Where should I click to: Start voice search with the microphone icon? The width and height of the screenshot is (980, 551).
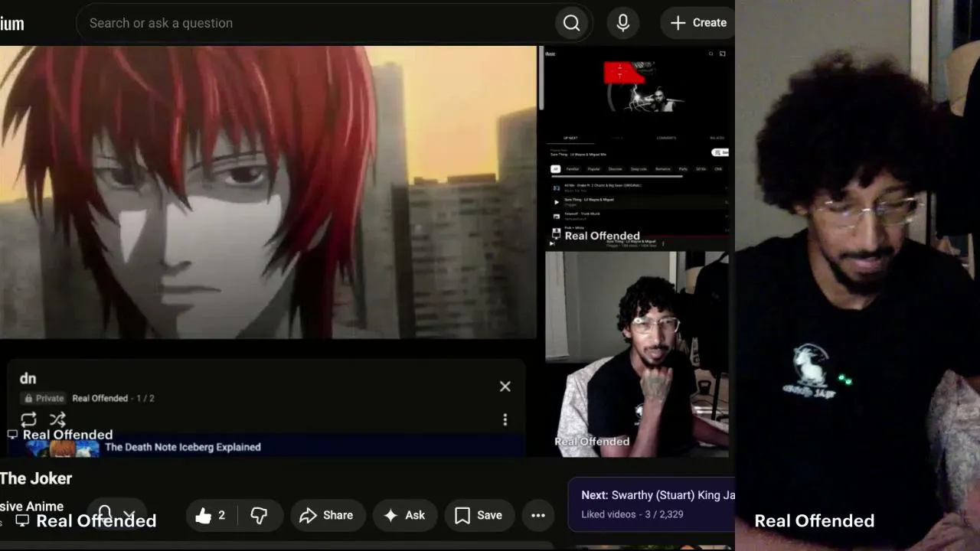point(623,23)
